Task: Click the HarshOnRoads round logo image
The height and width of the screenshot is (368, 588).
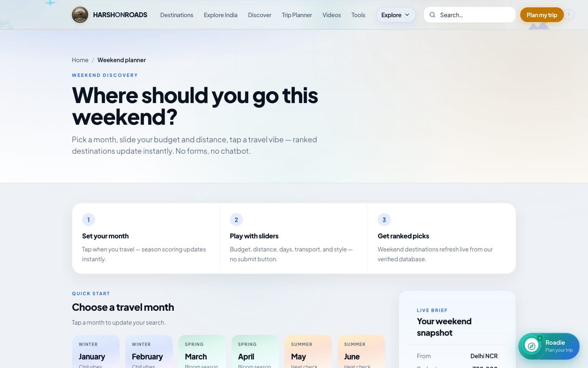Action: click(x=80, y=15)
